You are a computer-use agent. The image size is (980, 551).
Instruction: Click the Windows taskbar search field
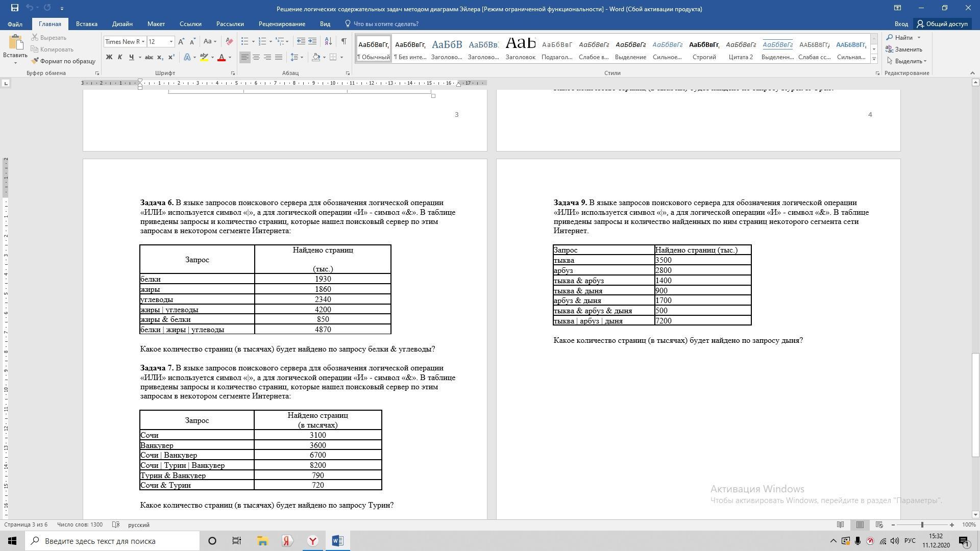click(x=112, y=541)
